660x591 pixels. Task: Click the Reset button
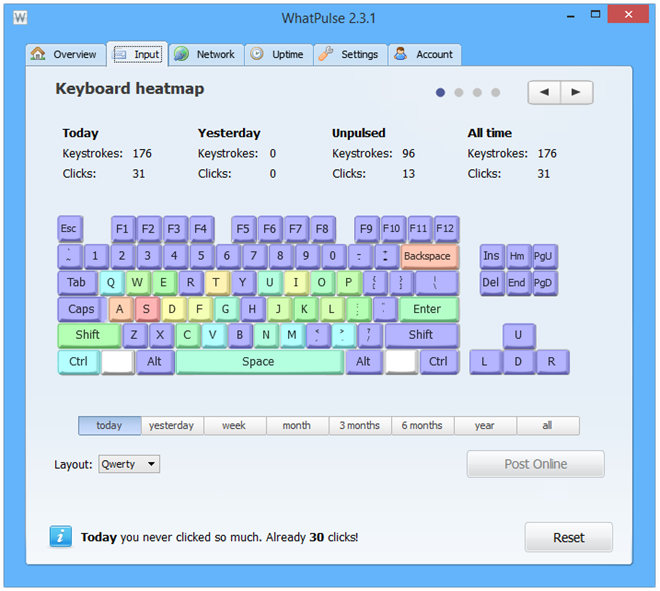(x=569, y=537)
